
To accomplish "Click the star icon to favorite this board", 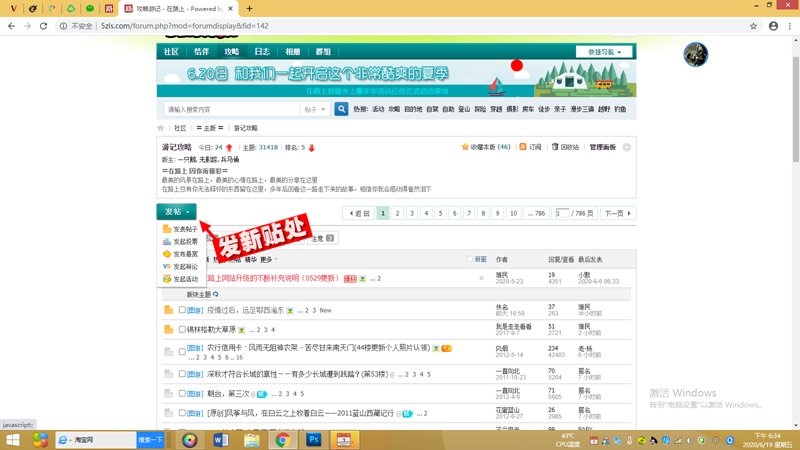I will (x=465, y=147).
